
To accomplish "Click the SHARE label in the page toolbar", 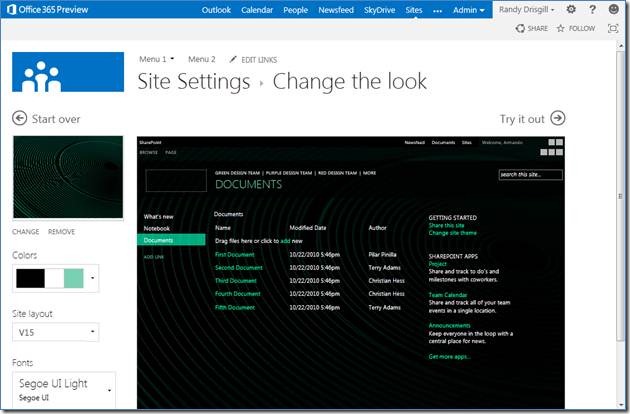I will [x=538, y=29].
